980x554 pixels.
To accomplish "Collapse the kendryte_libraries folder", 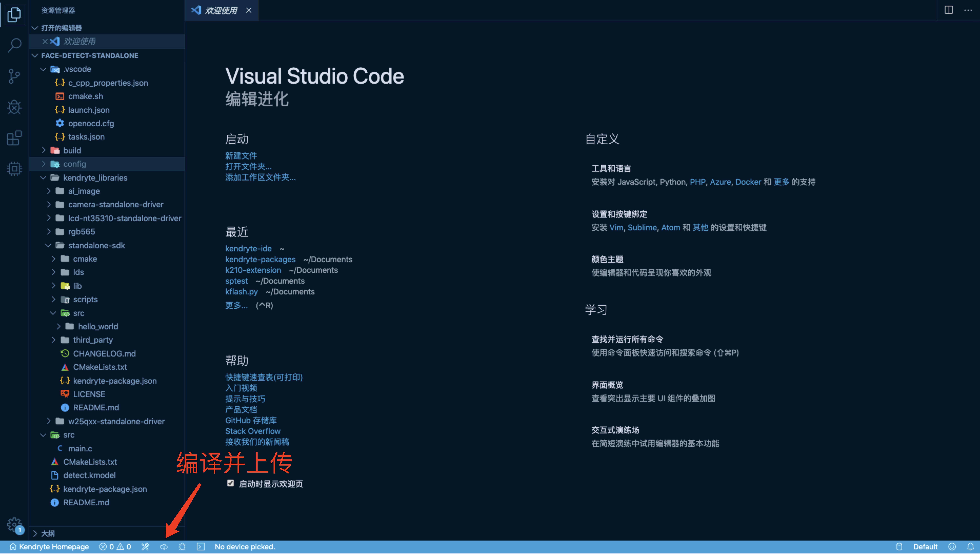I will pyautogui.click(x=95, y=178).
